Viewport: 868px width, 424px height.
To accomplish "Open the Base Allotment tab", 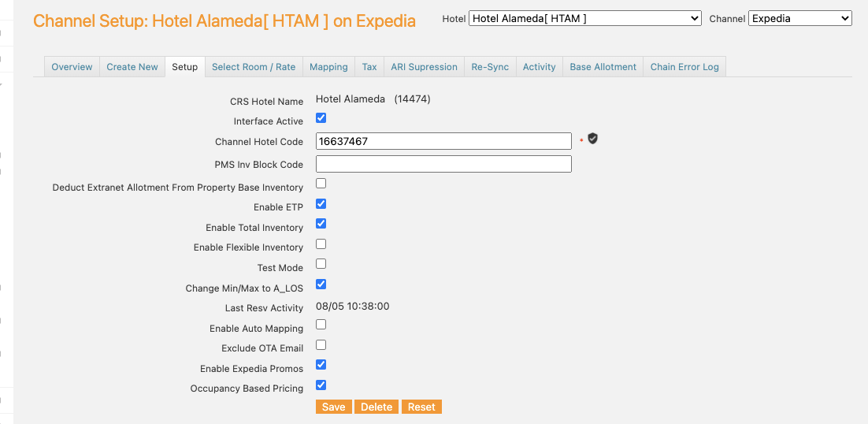I will pyautogui.click(x=603, y=66).
